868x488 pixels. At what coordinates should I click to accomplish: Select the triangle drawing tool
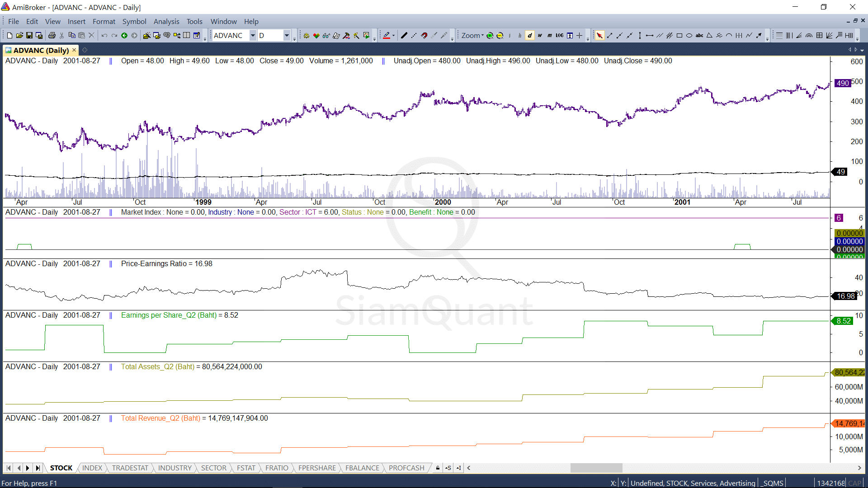point(709,35)
